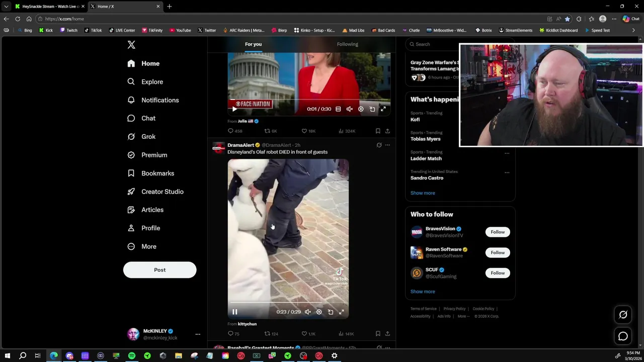644x362 pixels.
Task: Like the Julia video post
Action: point(308,131)
